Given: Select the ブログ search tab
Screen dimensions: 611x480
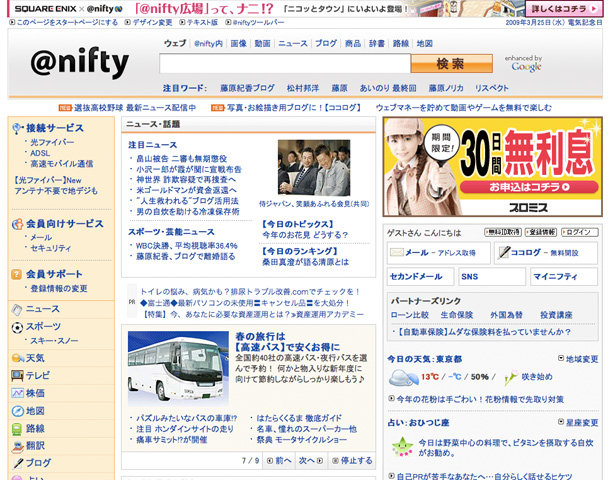Looking at the screenshot, I should coord(326,44).
